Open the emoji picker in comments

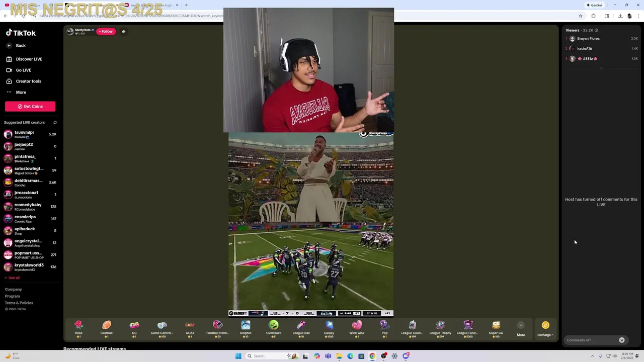(x=622, y=340)
